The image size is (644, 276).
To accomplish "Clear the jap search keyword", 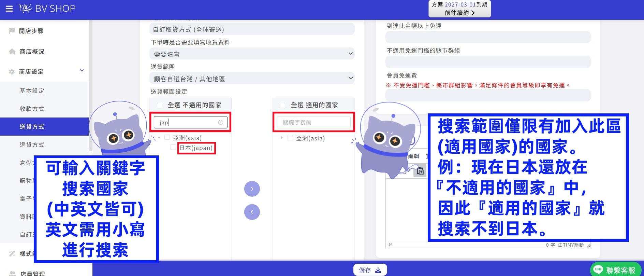I will [x=221, y=122].
